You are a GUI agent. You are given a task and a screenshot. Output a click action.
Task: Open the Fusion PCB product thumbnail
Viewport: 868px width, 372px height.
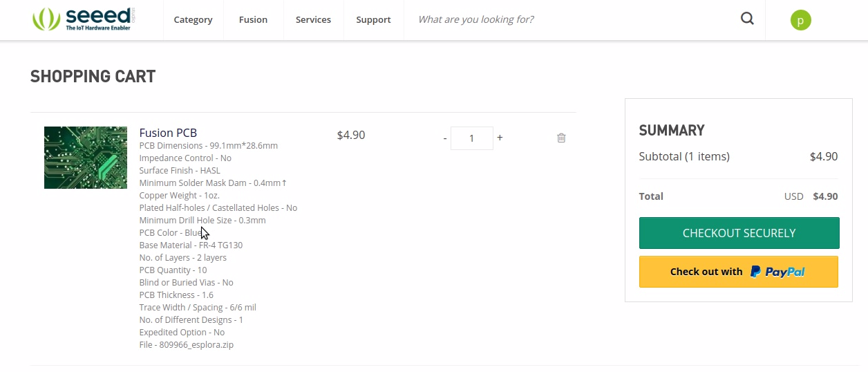coord(86,158)
